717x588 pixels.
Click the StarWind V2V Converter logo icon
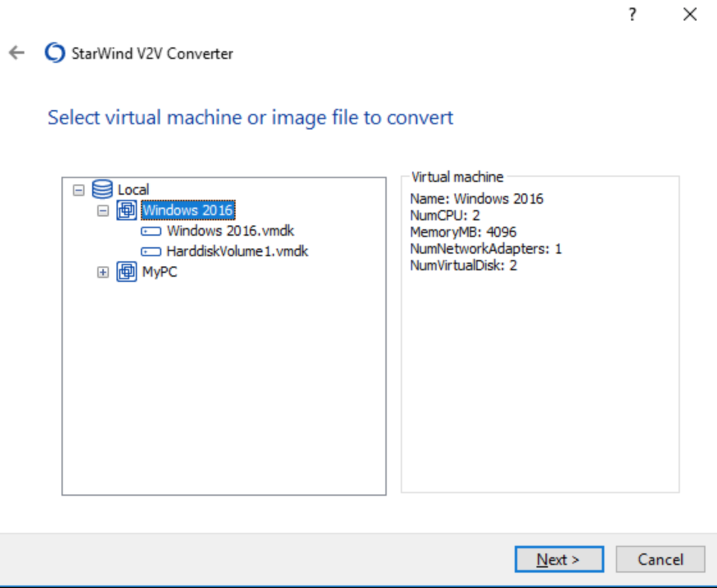tap(54, 53)
